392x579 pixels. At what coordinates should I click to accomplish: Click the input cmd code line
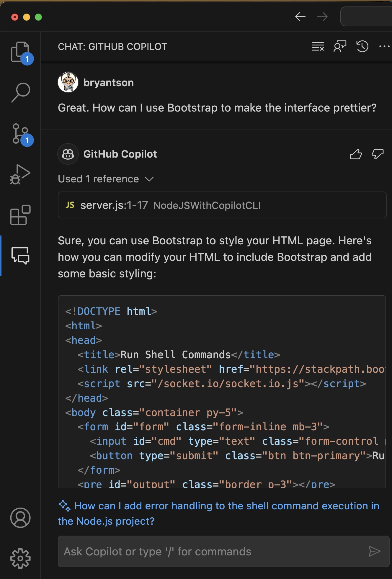238,441
